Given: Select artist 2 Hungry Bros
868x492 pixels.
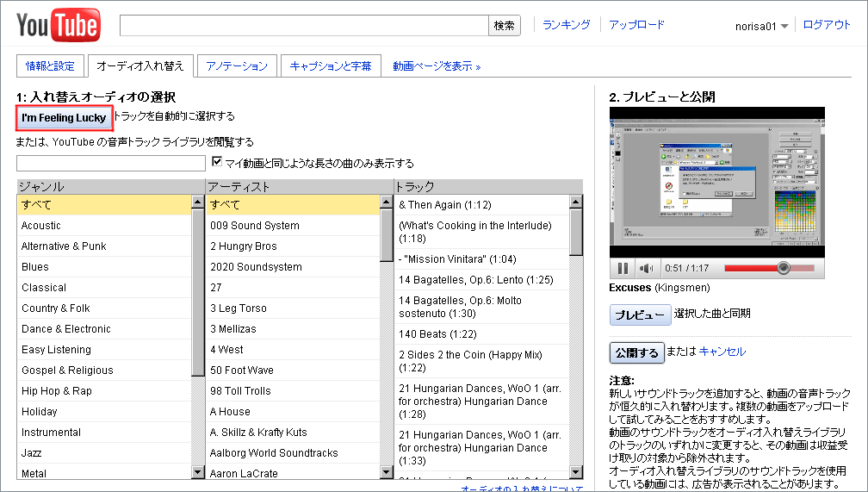Looking at the screenshot, I should tap(293, 246).
